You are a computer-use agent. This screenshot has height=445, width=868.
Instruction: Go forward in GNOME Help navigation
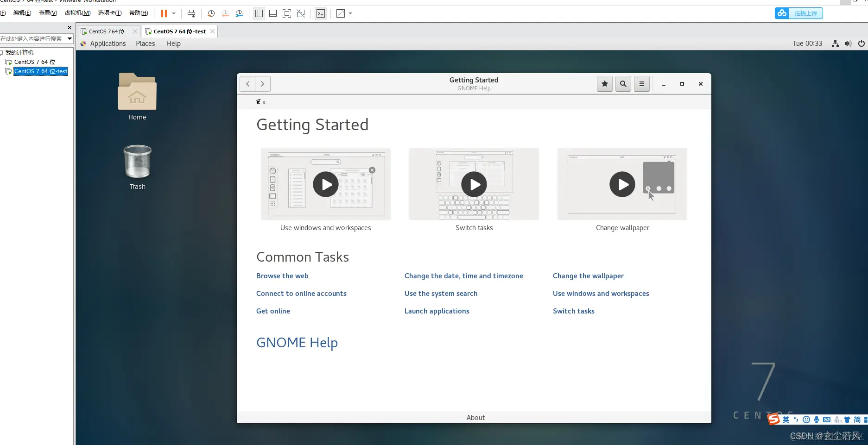(x=263, y=84)
